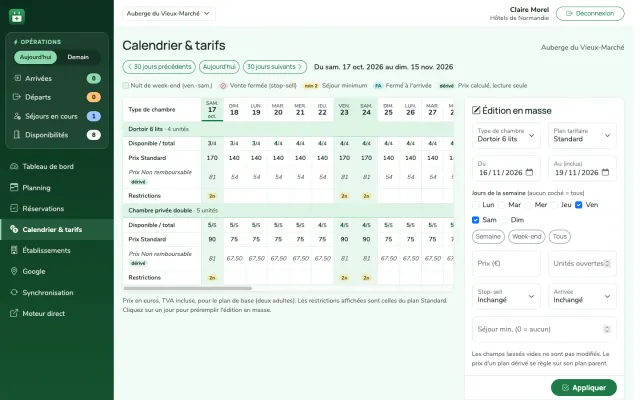The height and width of the screenshot is (400, 640).
Task: Open Départs via its sidebar icon
Action: coord(17,97)
